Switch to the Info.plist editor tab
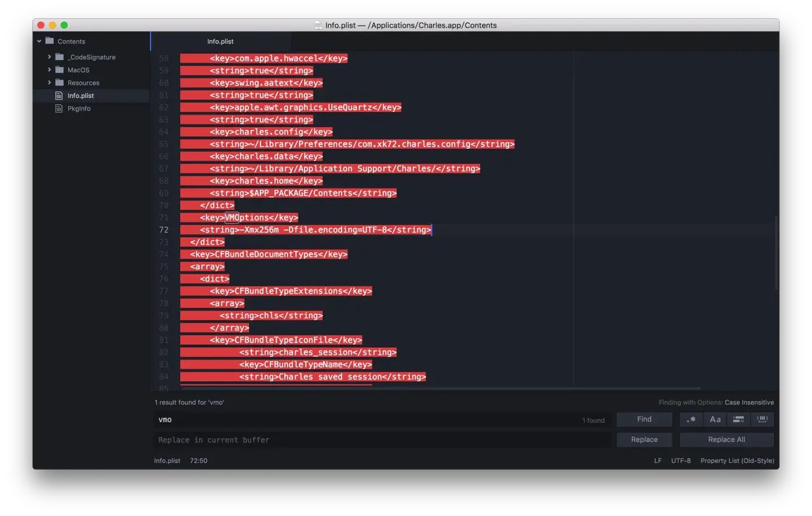812x516 pixels. (220, 41)
